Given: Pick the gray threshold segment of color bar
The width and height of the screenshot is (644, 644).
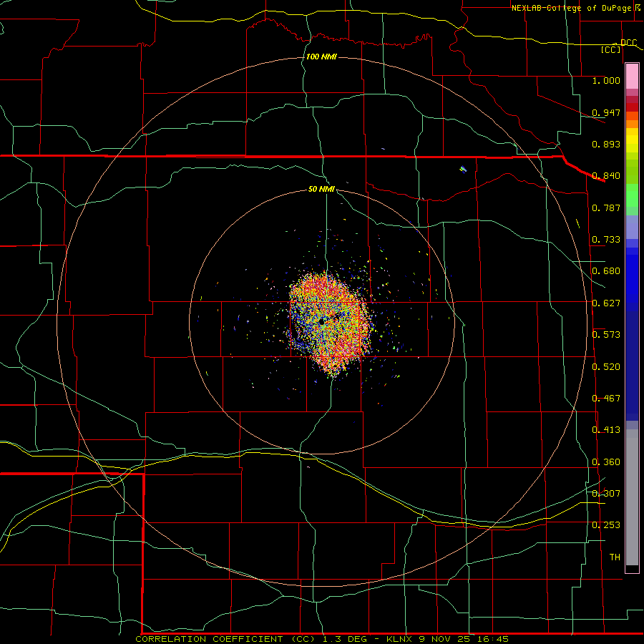Looking at the screenshot, I should coord(632,497).
